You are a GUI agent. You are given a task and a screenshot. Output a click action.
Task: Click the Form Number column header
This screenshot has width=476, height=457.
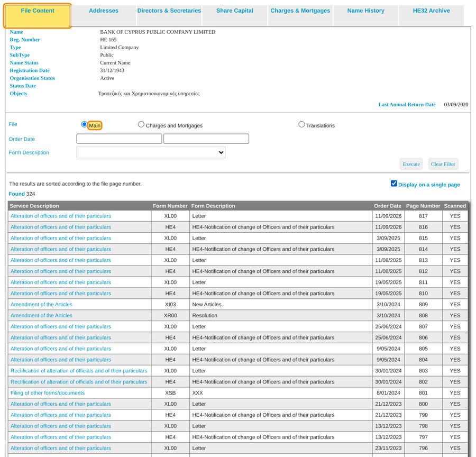(x=170, y=206)
